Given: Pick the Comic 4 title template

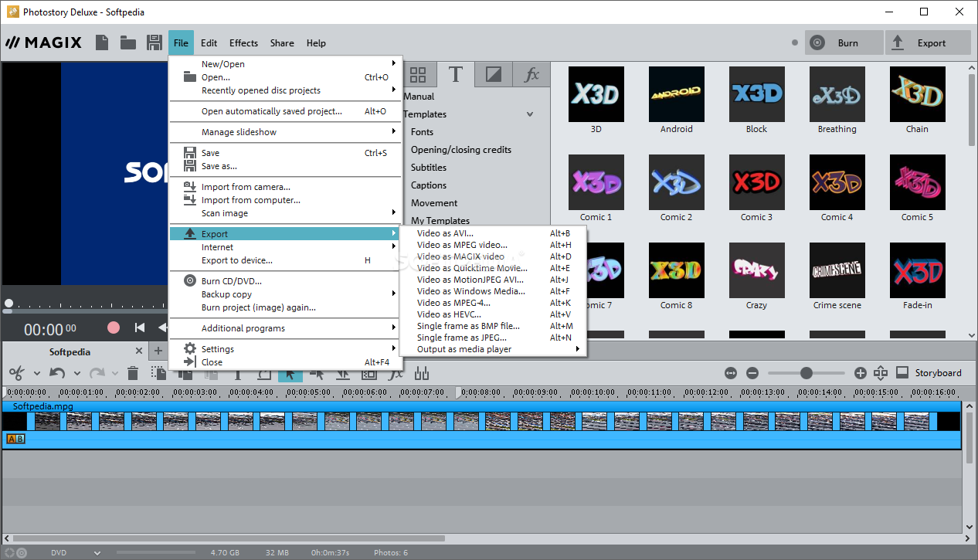Looking at the screenshot, I should (837, 188).
